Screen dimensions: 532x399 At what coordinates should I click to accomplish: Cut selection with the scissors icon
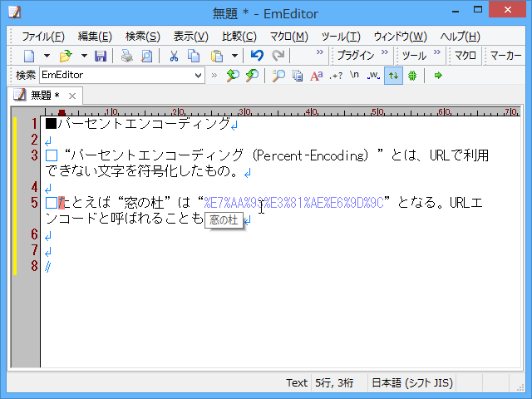174,56
